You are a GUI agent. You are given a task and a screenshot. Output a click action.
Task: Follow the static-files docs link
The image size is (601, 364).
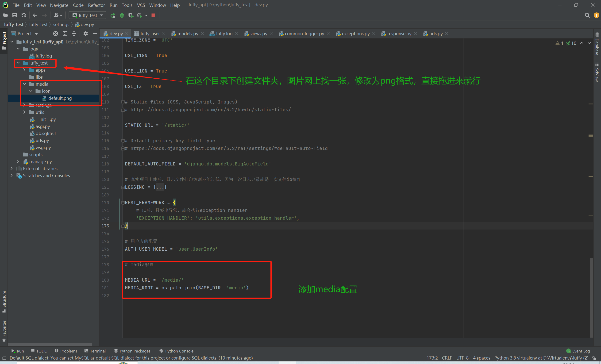tap(211, 110)
